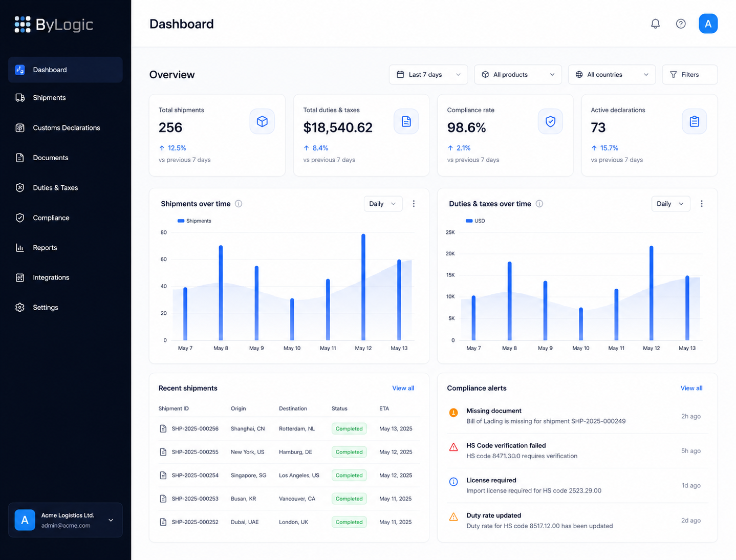736x560 pixels.
Task: Click the Rotterdam, NL destination cell
Action: coord(297,429)
